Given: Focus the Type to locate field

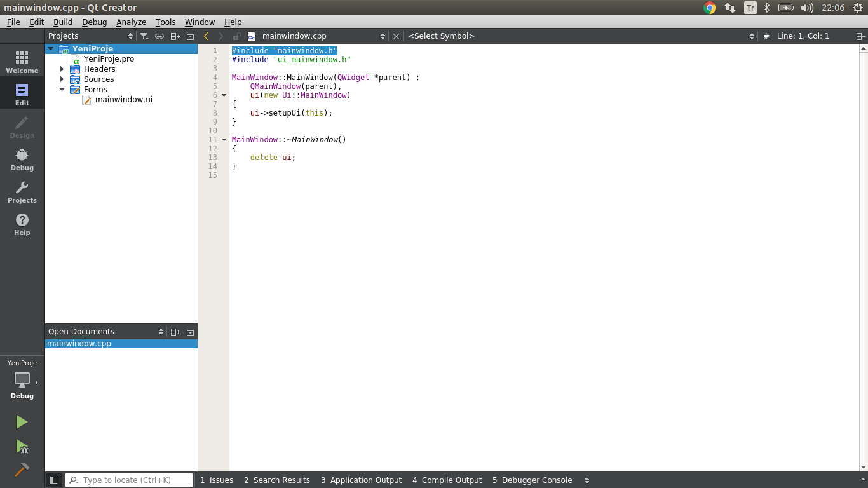Looking at the screenshot, I should click(129, 480).
